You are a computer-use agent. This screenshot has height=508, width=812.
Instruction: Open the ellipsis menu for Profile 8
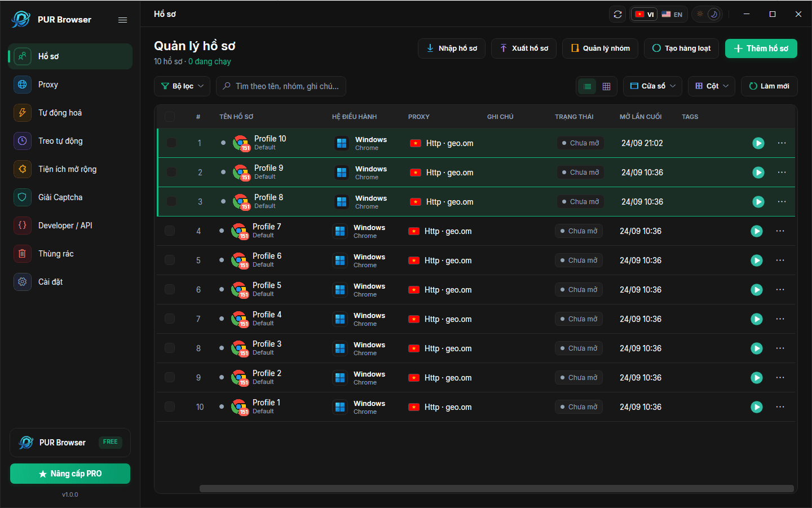[x=782, y=202]
